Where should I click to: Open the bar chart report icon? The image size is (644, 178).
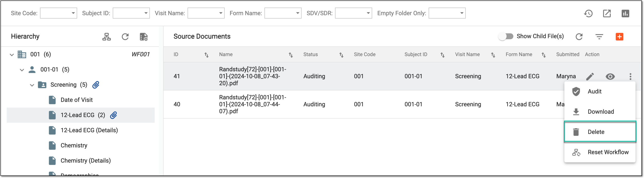pyautogui.click(x=625, y=13)
